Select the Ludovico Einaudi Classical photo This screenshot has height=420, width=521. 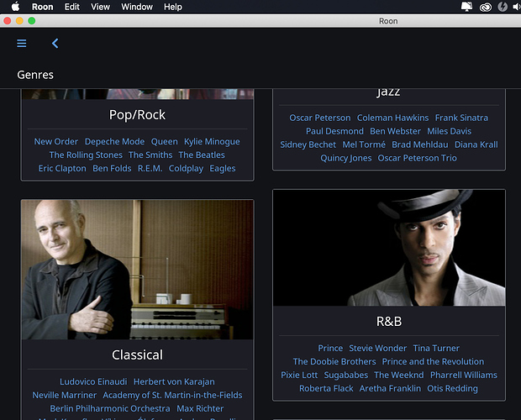click(137, 270)
